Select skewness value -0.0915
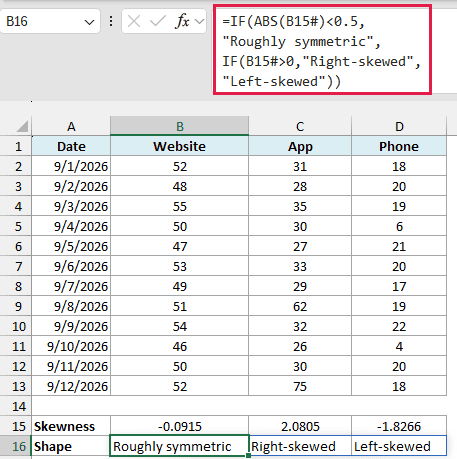The image size is (457, 459). (x=179, y=426)
